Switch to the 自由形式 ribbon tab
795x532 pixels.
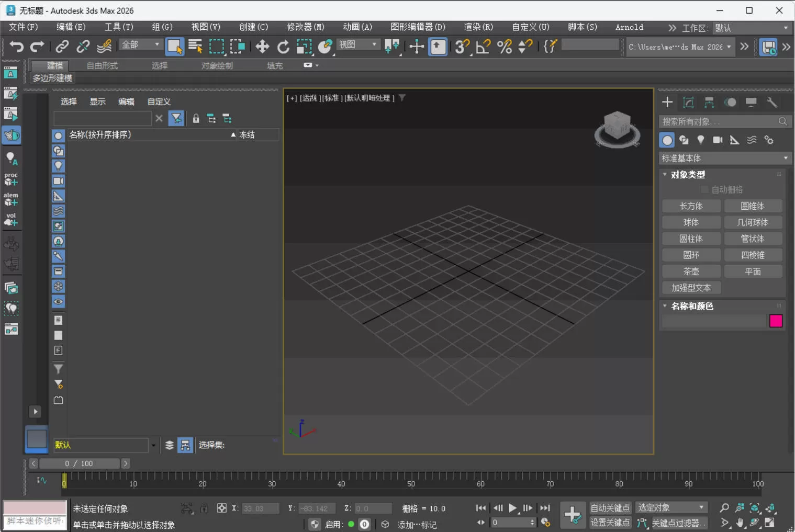click(102, 65)
